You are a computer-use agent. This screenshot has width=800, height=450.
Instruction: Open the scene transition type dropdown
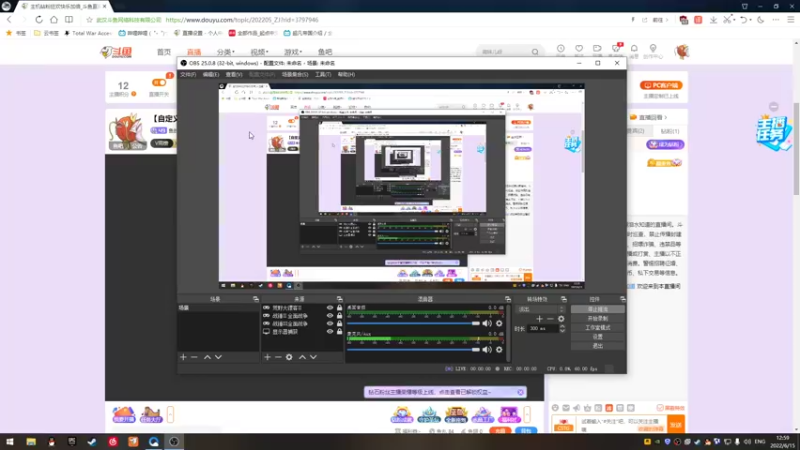click(x=541, y=309)
